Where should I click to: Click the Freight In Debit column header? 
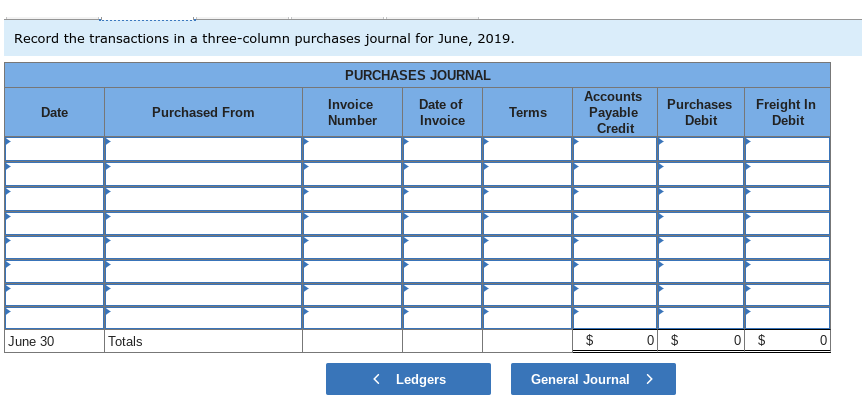(x=787, y=112)
